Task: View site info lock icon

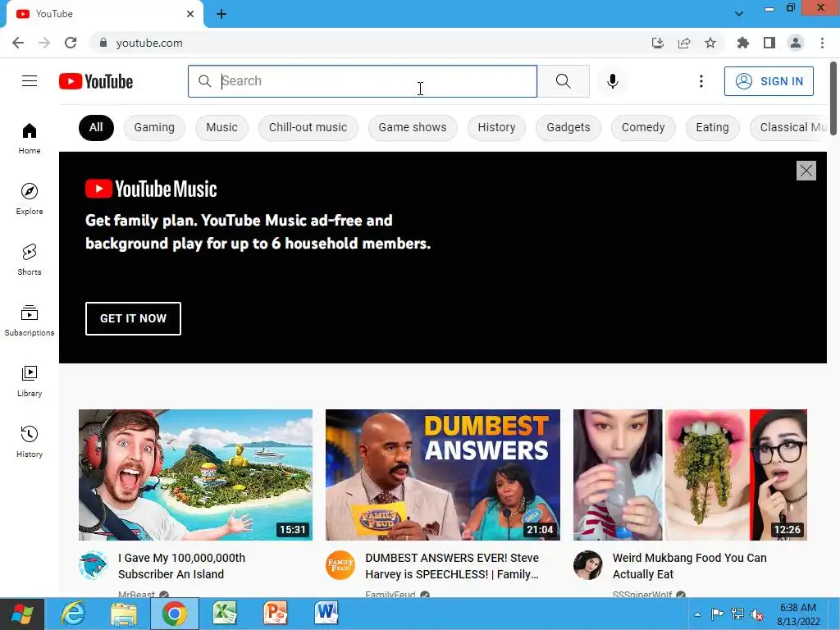Action: (103, 43)
